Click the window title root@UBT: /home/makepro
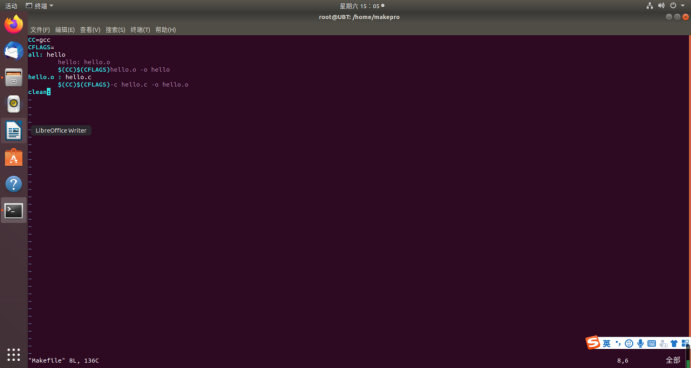The image size is (691, 368). click(x=359, y=17)
